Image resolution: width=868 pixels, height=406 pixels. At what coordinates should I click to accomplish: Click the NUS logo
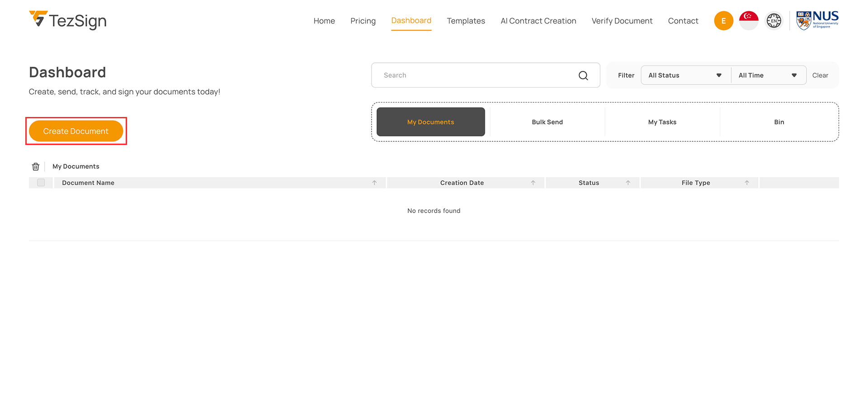[x=817, y=20]
